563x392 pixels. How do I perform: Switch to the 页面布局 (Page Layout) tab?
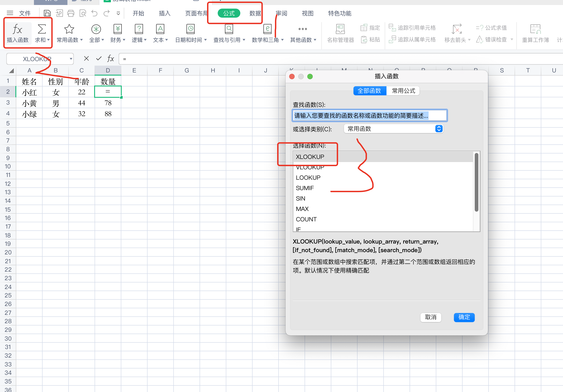click(197, 13)
